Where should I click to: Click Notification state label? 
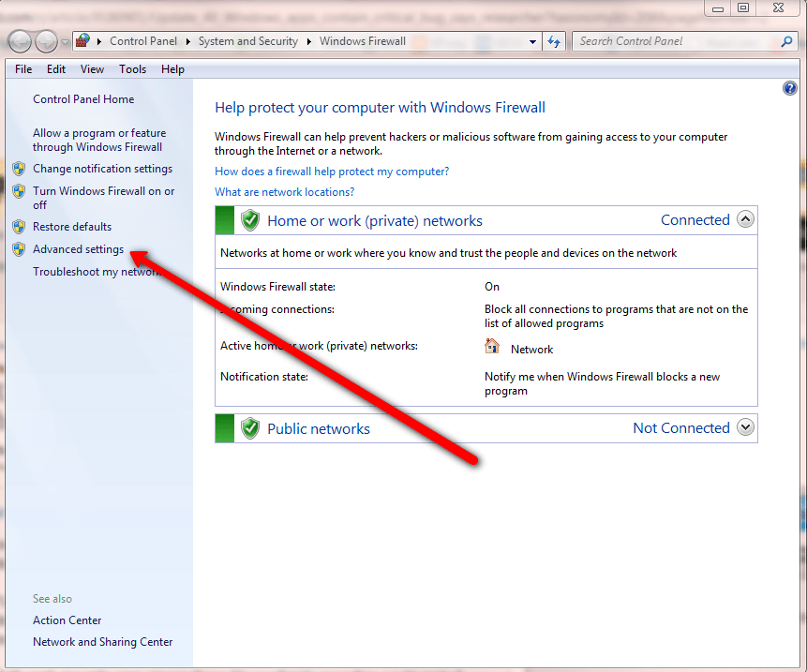(264, 377)
